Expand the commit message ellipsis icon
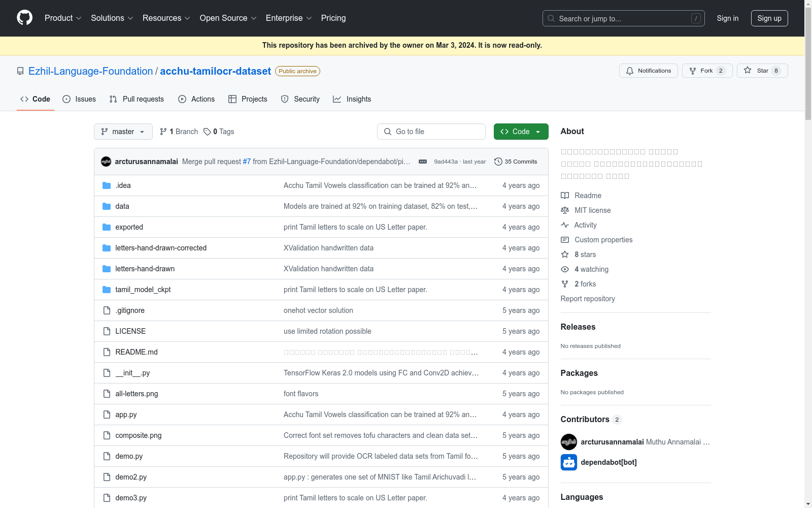This screenshot has height=508, width=812. (x=423, y=162)
